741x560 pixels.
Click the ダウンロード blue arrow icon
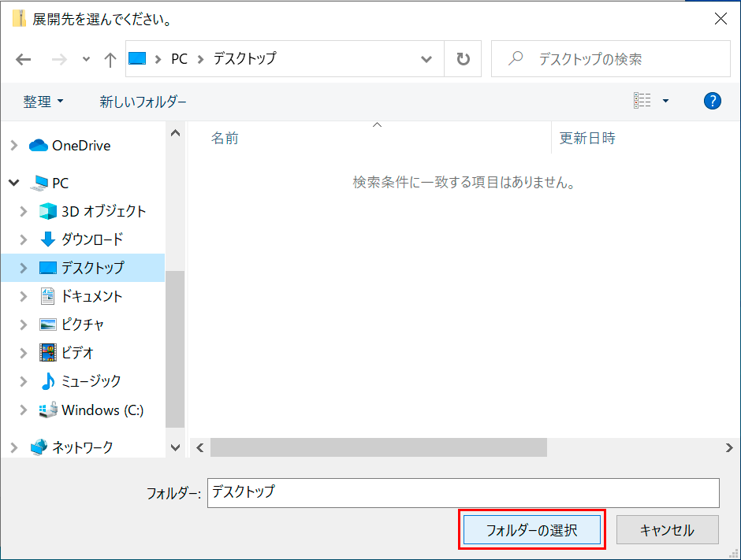pos(48,239)
